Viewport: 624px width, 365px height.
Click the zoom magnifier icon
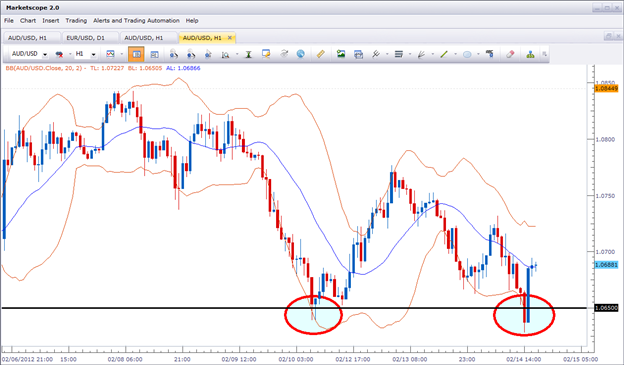coord(226,54)
